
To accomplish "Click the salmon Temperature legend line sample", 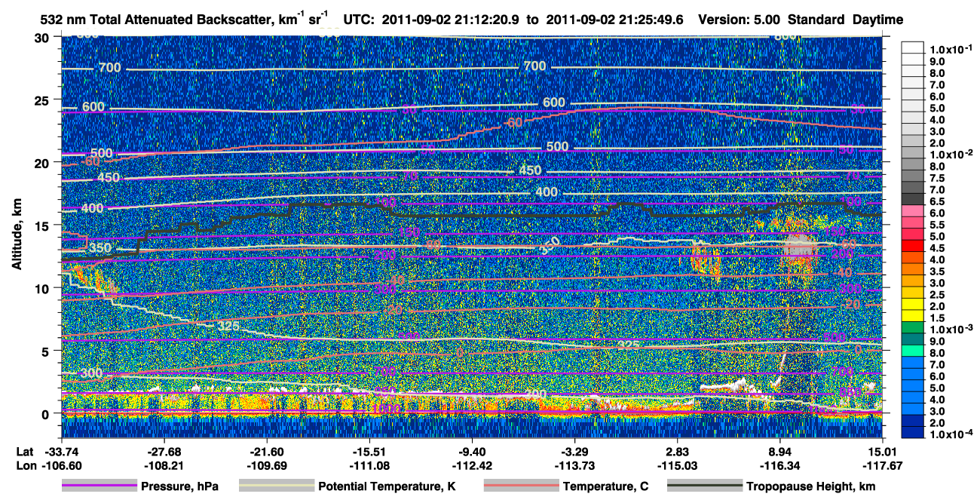I will pos(521,486).
